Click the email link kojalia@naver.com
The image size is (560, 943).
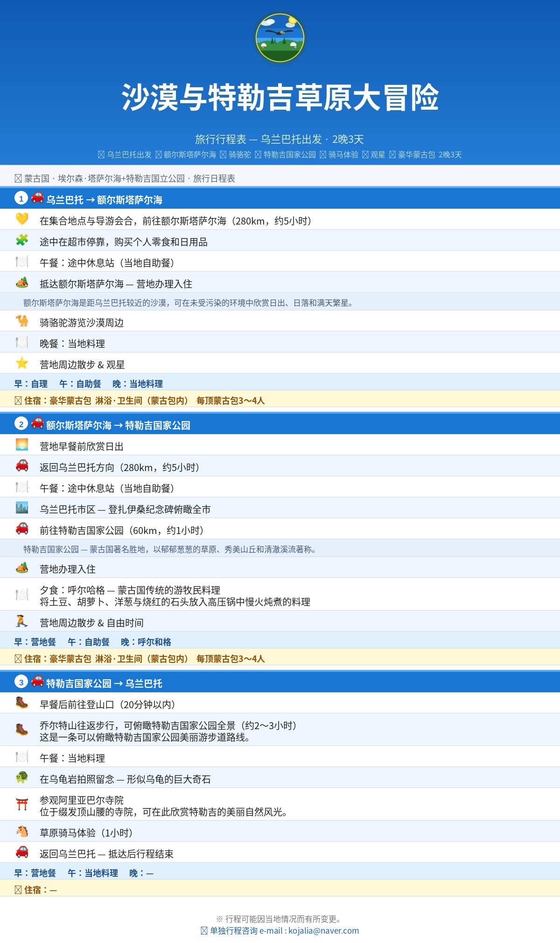tap(323, 931)
